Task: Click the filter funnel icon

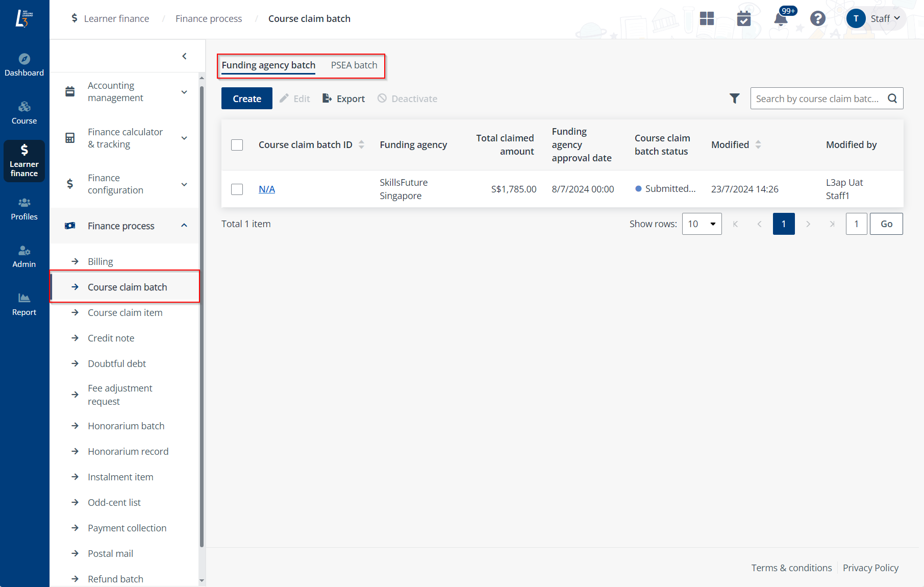Action: point(734,99)
